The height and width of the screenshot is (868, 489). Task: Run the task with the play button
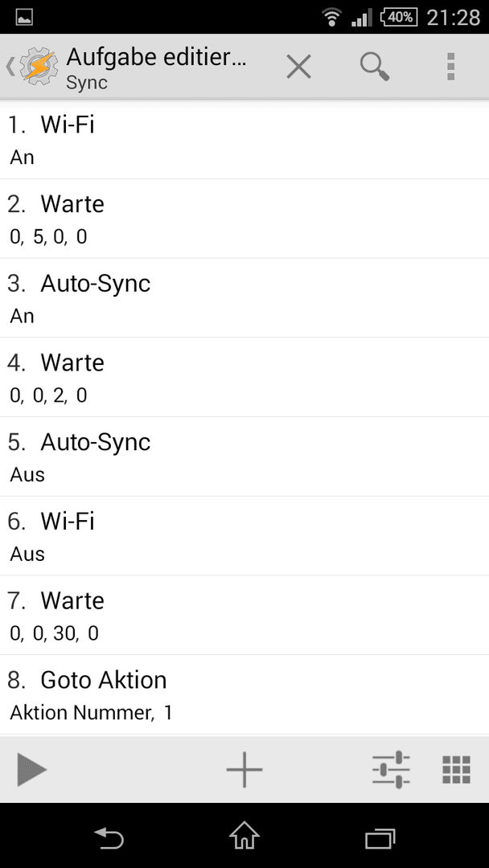(31, 769)
